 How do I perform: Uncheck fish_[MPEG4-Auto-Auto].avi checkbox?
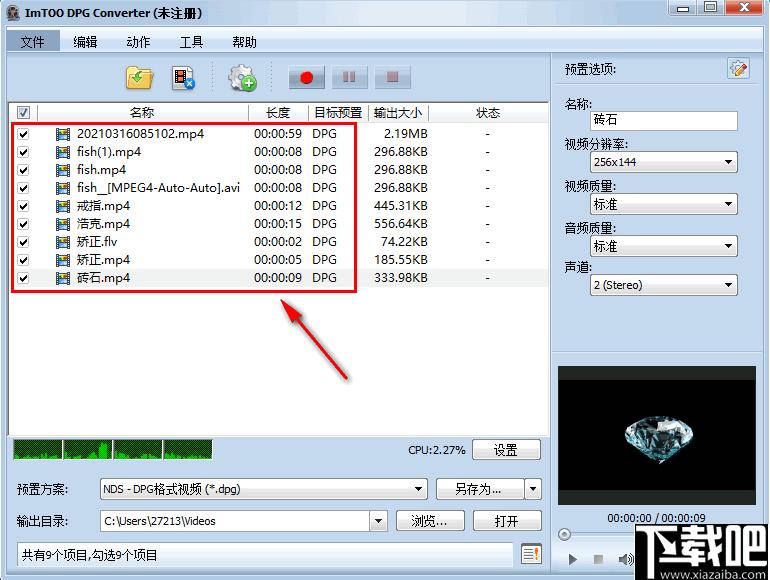(x=23, y=188)
